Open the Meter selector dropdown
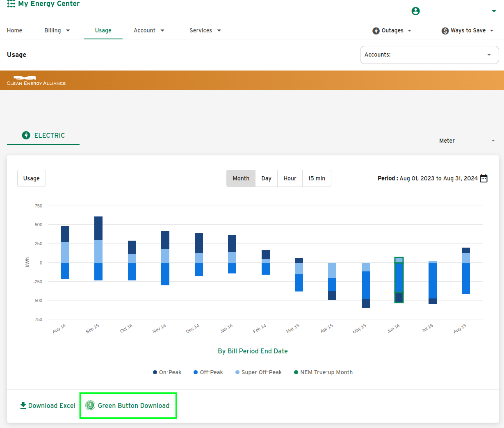The image size is (504, 428). tap(467, 141)
